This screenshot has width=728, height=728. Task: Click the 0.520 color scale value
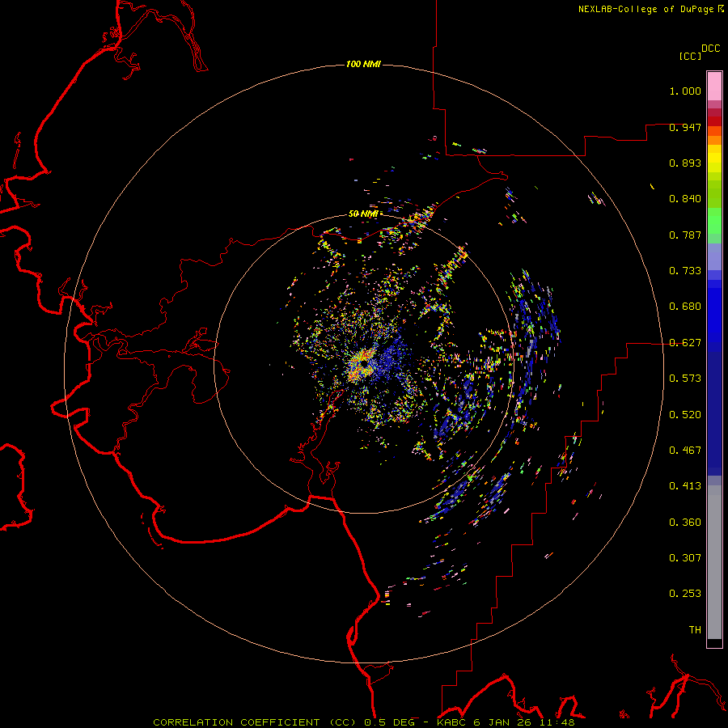[x=685, y=414]
